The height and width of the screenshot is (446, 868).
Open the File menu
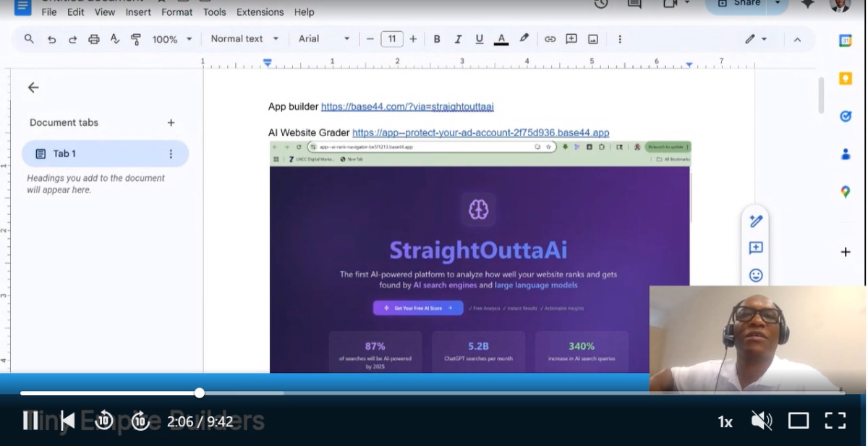(x=49, y=12)
